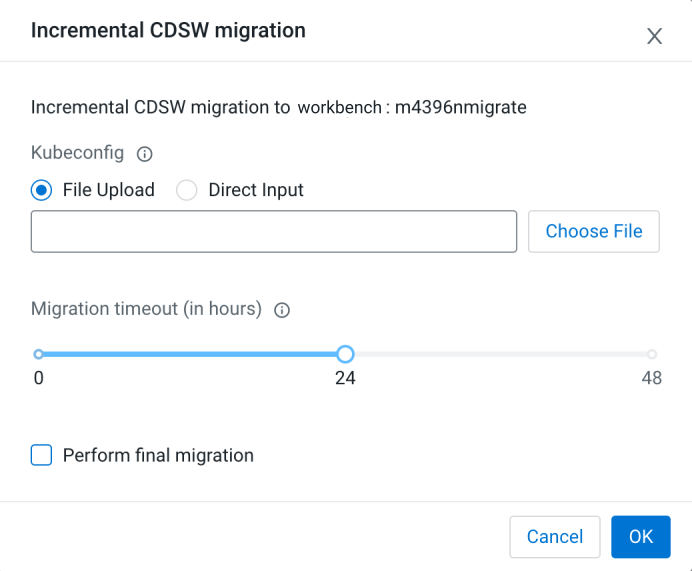The width and height of the screenshot is (692, 571).
Task: Click the Kubeconfig info icon
Action: click(144, 154)
